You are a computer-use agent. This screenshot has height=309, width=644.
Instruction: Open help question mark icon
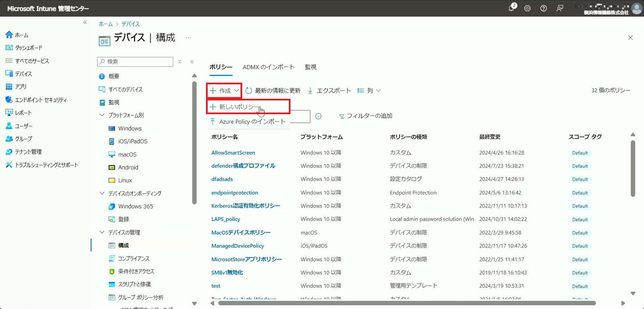coord(543,8)
